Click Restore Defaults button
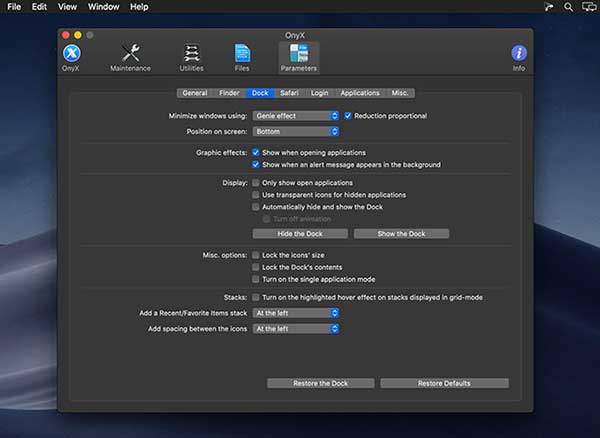 click(444, 383)
